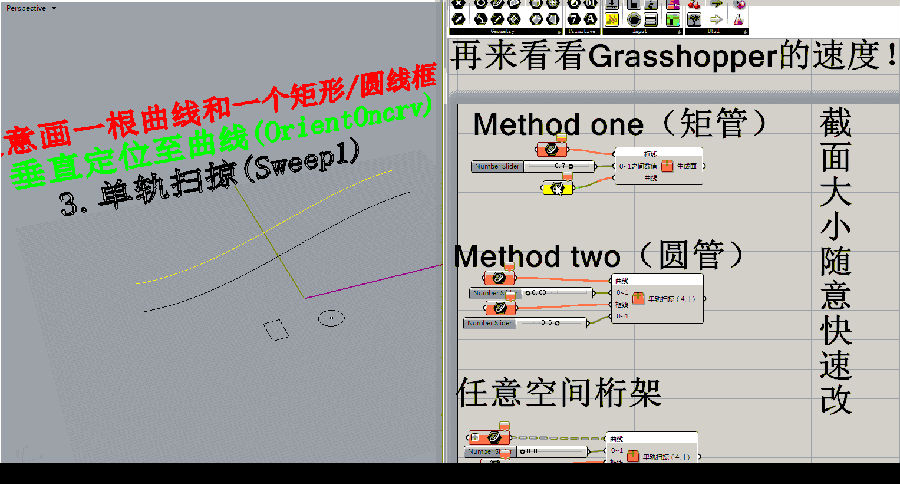Click the striped list icon in Input panel
The height and width of the screenshot is (484, 900).
pyautogui.click(x=650, y=20)
